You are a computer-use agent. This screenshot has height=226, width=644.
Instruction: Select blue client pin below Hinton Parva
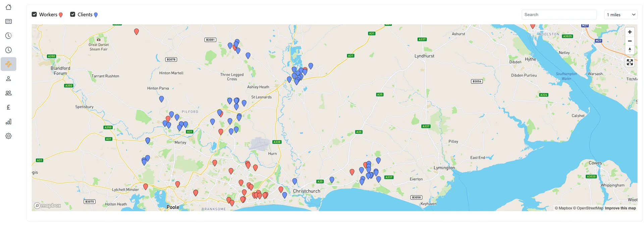coord(161,99)
